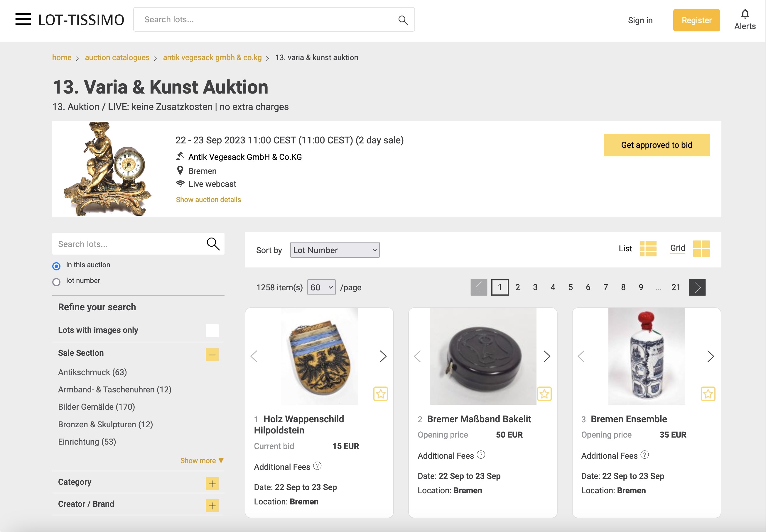766x532 pixels.
Task: Click Additional Fees help icon on lot 3
Action: (644, 454)
